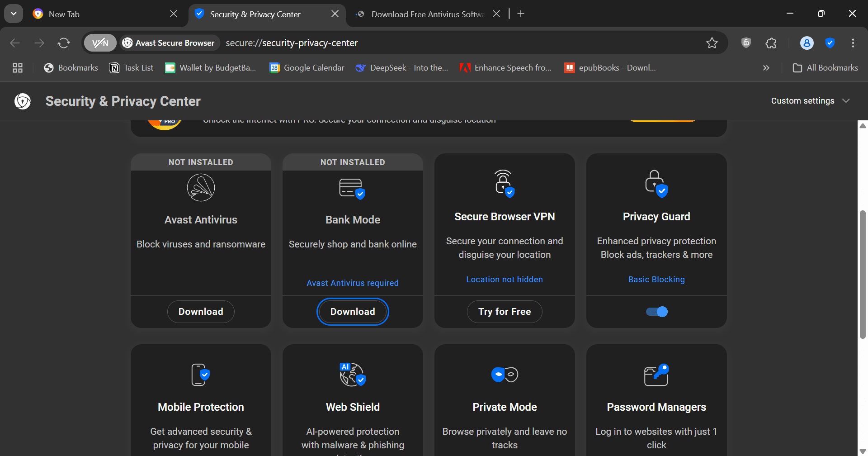Image resolution: width=868 pixels, height=456 pixels.
Task: Open the browser three-dot menu
Action: (x=853, y=43)
